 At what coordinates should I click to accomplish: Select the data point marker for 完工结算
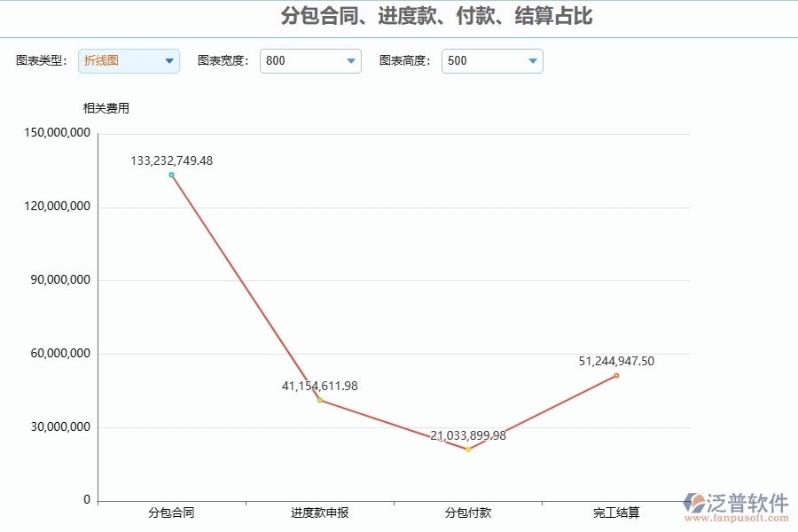point(614,376)
